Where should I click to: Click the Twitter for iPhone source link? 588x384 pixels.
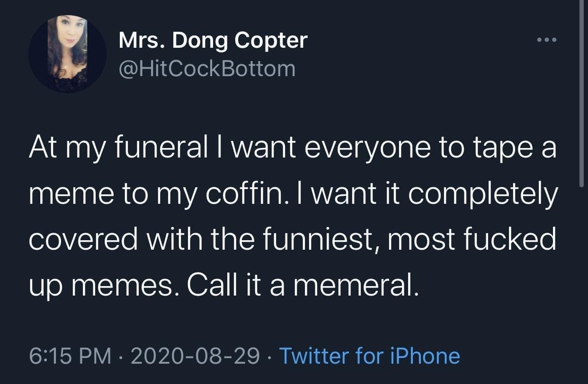tap(370, 356)
